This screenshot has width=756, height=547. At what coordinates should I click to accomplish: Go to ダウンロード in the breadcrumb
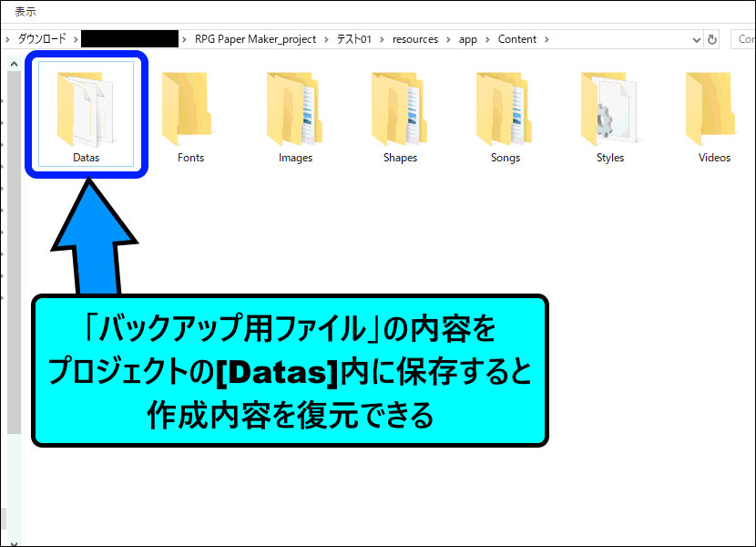coord(42,39)
